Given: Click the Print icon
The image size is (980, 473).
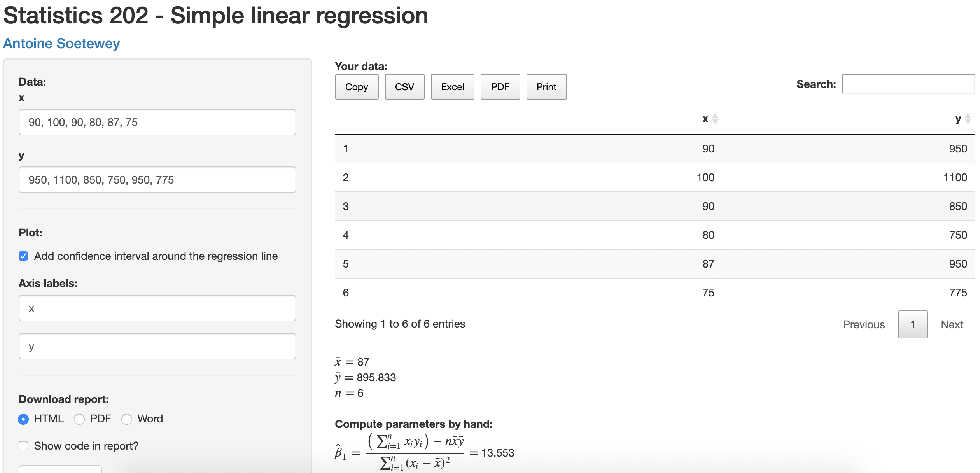Looking at the screenshot, I should click(x=546, y=87).
